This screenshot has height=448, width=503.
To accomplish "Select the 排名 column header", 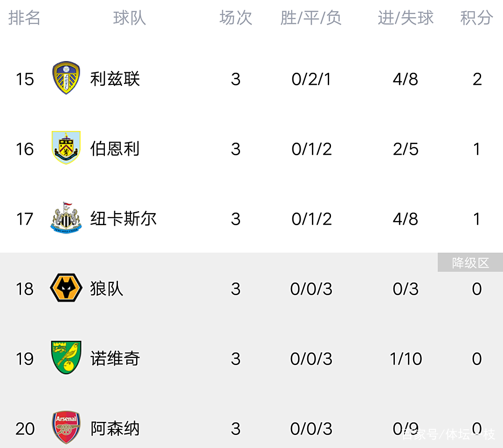I will [25, 18].
